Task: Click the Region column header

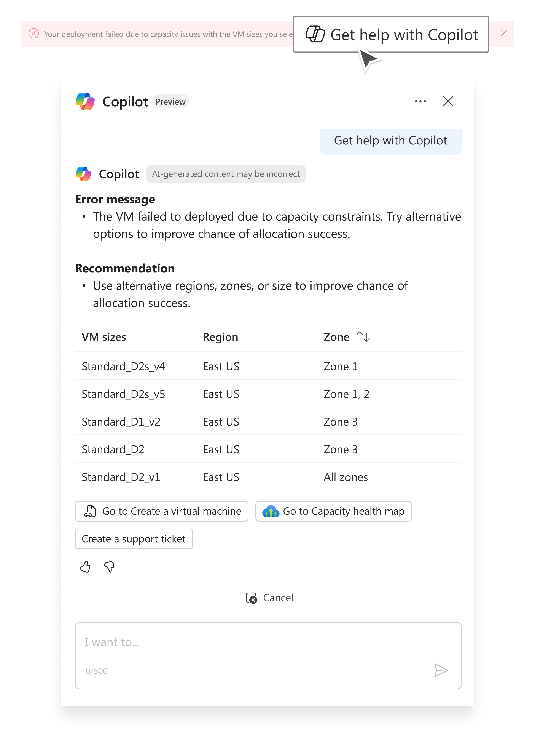Action: click(220, 337)
